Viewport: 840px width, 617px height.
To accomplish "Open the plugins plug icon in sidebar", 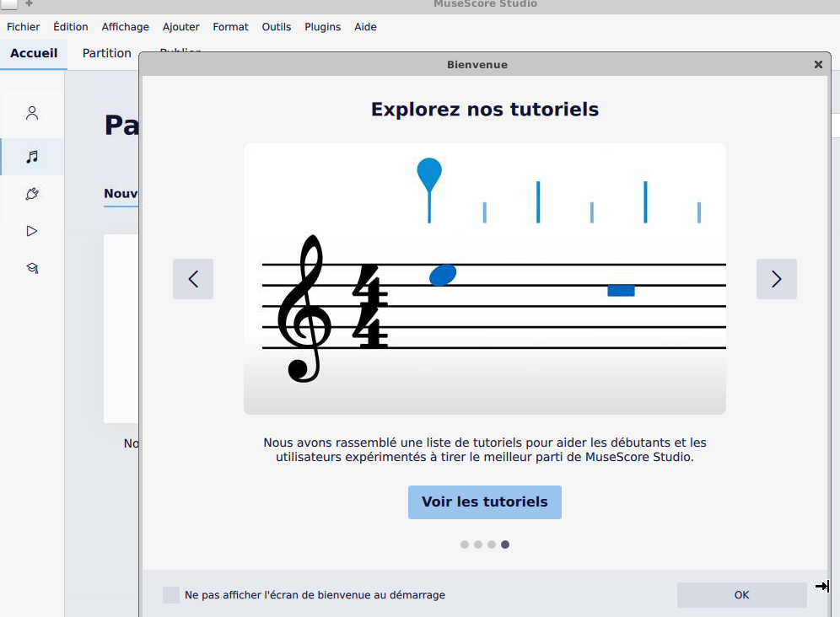I will click(32, 193).
